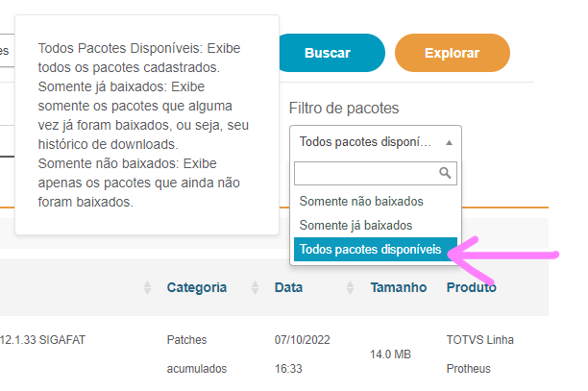Click the Tamanho column header
The image size is (588, 391).
[399, 287]
